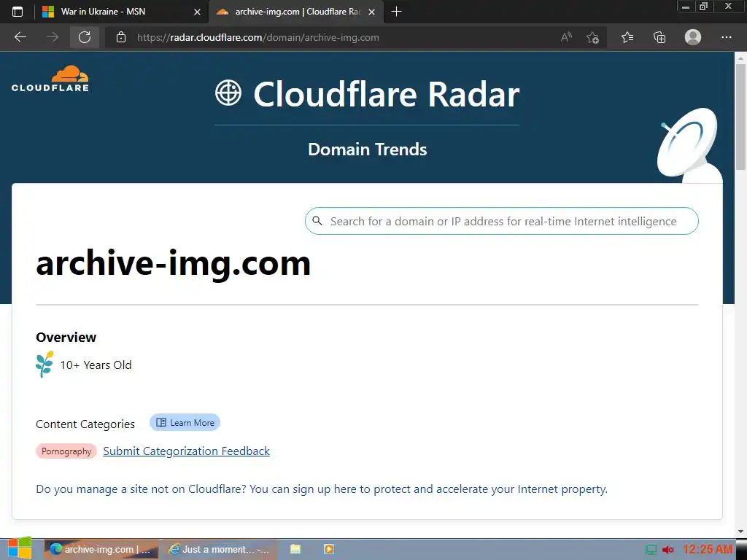Open a new tab with the plus button

[x=396, y=12]
